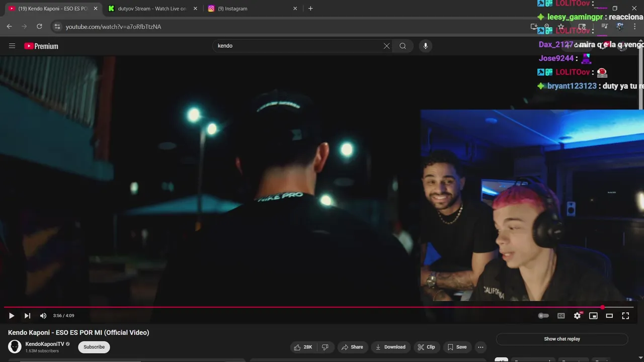Toggle closed captions CC

point(561,316)
